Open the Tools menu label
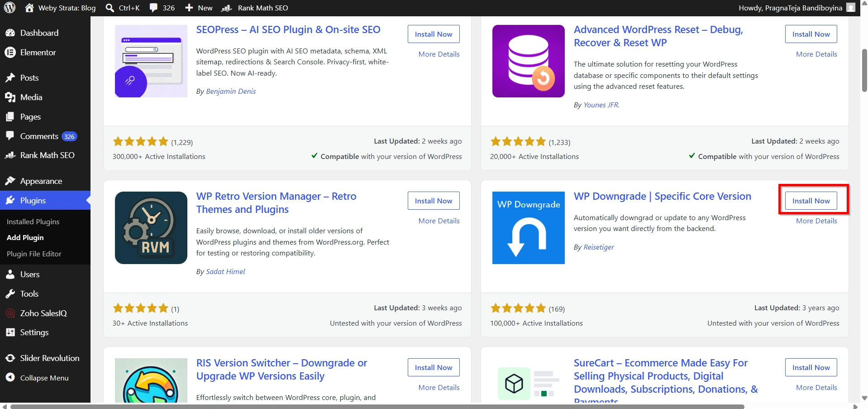Screen dimensions: 868x409 (x=29, y=294)
